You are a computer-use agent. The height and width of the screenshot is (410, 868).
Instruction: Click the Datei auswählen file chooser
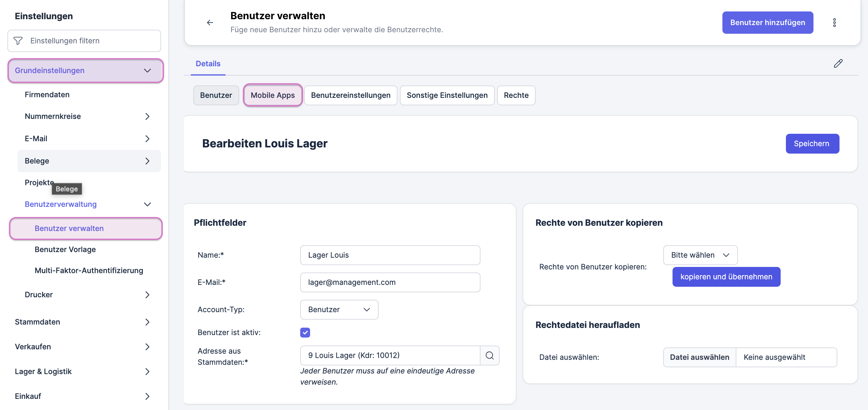point(699,357)
